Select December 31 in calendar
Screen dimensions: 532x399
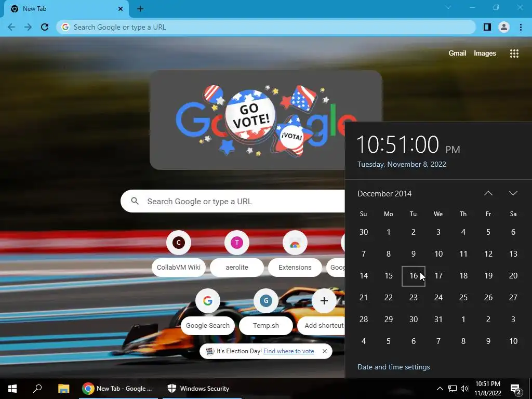[x=438, y=320]
